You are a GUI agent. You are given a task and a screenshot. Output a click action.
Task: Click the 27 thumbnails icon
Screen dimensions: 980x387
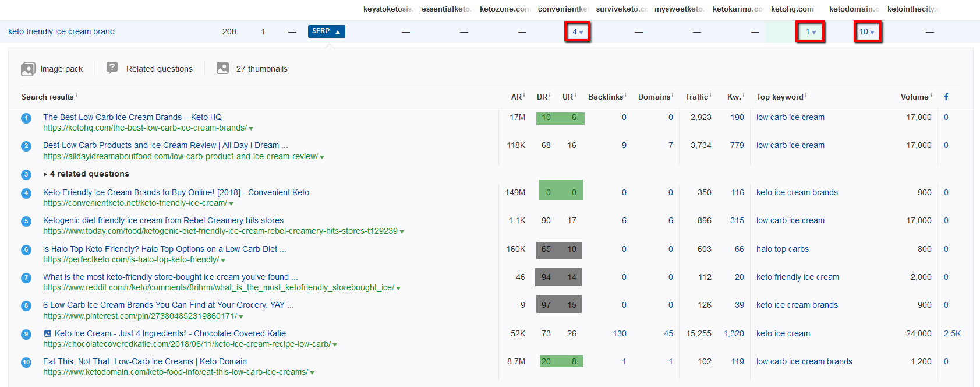222,68
